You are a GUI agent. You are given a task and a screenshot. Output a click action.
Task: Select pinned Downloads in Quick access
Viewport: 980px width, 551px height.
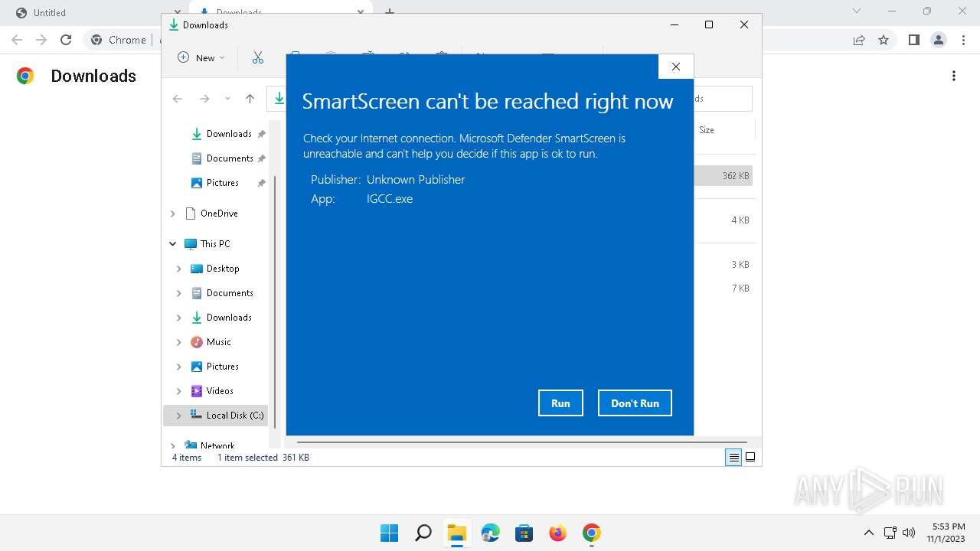228,134
